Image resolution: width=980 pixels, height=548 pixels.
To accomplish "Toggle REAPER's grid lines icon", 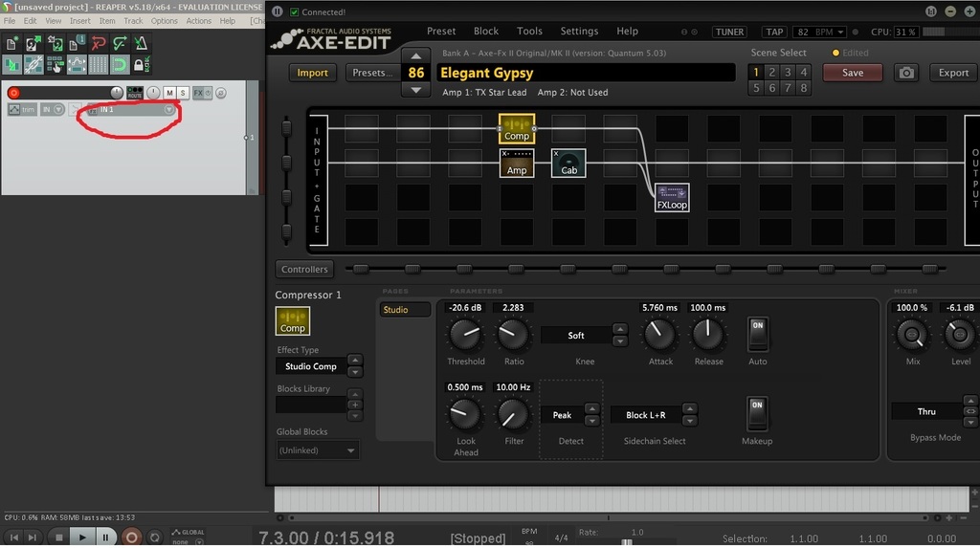I will [x=99, y=64].
